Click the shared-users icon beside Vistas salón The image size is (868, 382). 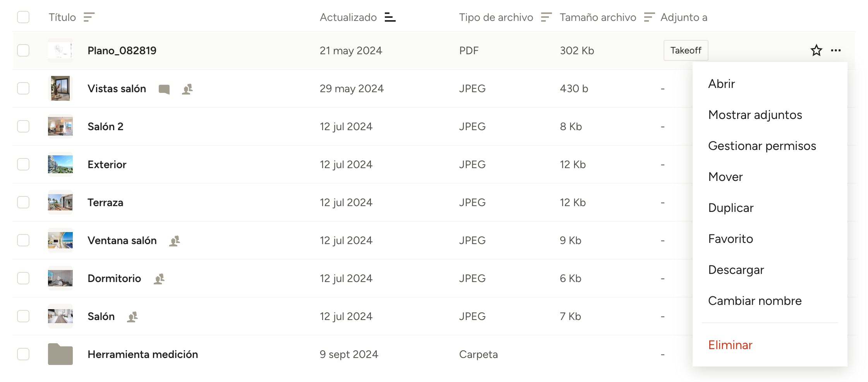point(187,89)
